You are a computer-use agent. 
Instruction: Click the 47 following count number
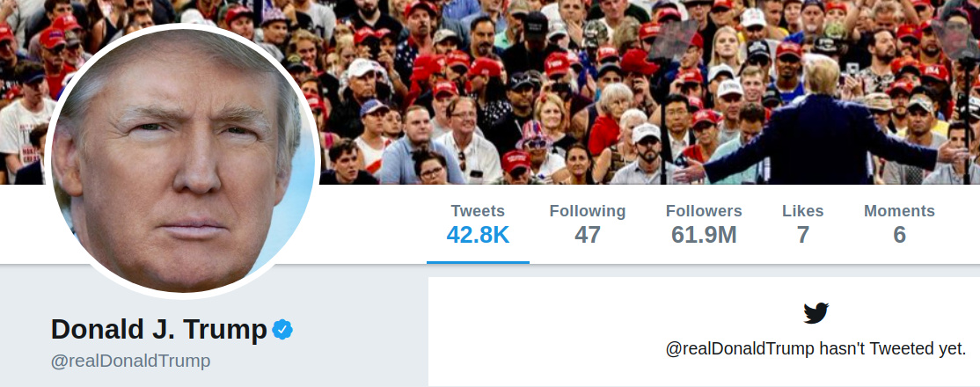click(588, 235)
